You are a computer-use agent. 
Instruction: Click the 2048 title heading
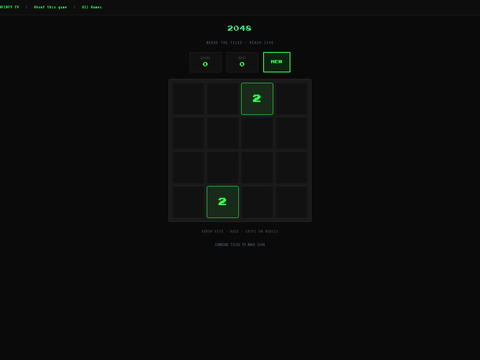click(x=239, y=28)
